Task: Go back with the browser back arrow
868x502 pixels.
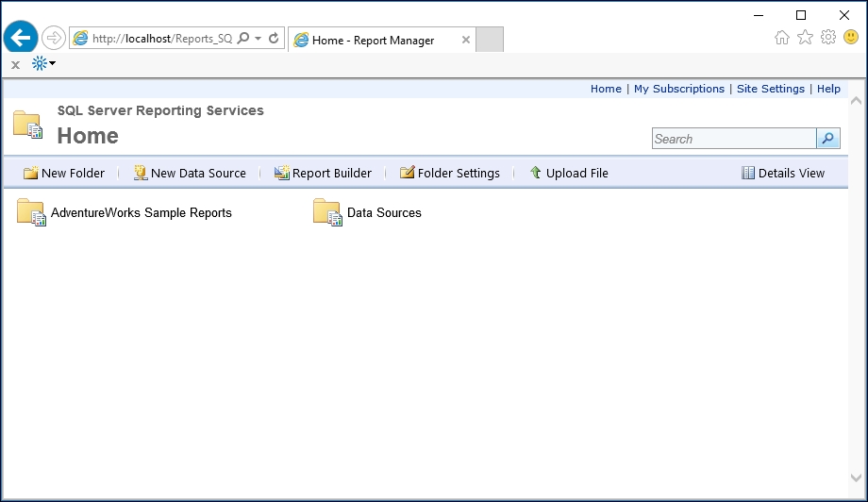Action: [x=21, y=38]
